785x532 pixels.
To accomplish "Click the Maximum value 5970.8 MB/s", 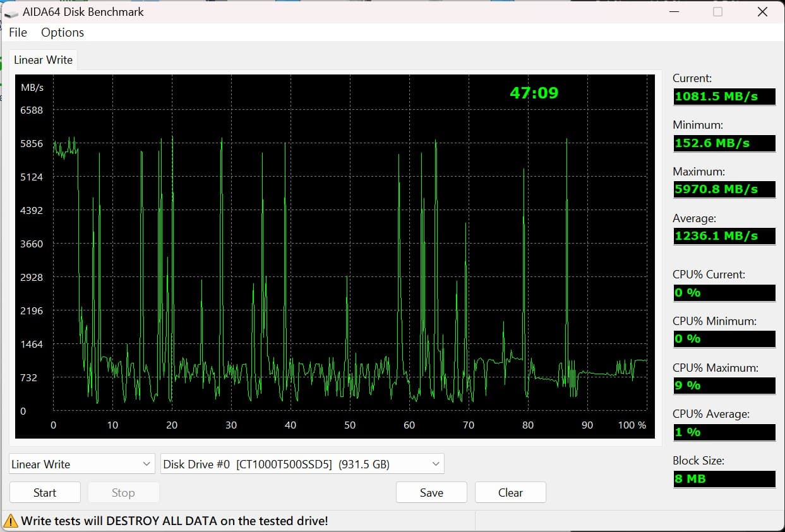I will click(724, 189).
